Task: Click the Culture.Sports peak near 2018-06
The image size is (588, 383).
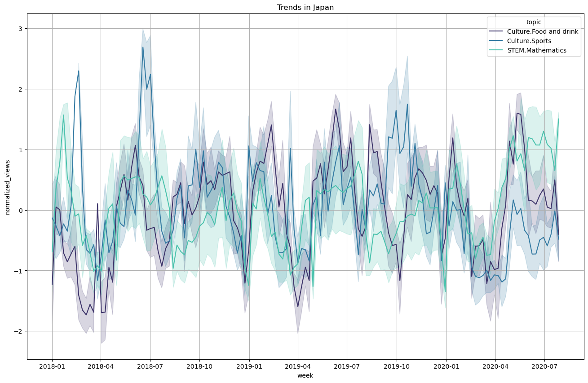Action: [x=143, y=47]
